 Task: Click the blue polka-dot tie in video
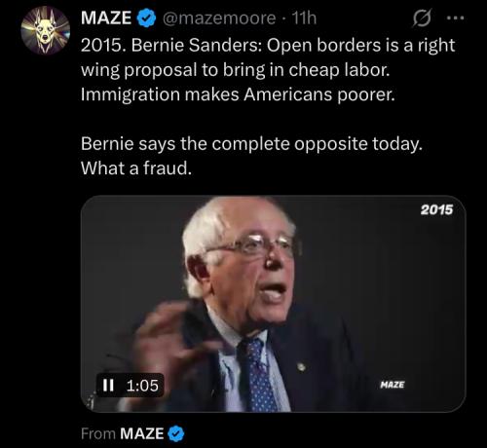click(x=259, y=375)
